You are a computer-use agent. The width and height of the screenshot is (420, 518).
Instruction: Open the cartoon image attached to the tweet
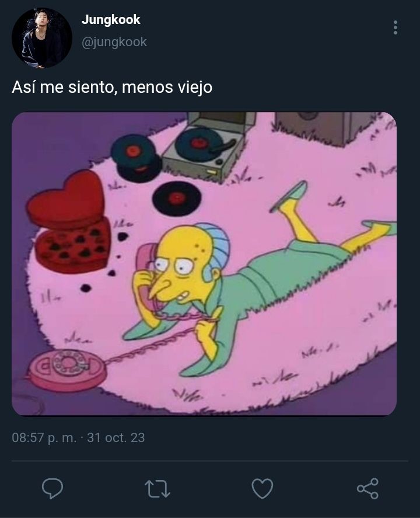click(204, 263)
